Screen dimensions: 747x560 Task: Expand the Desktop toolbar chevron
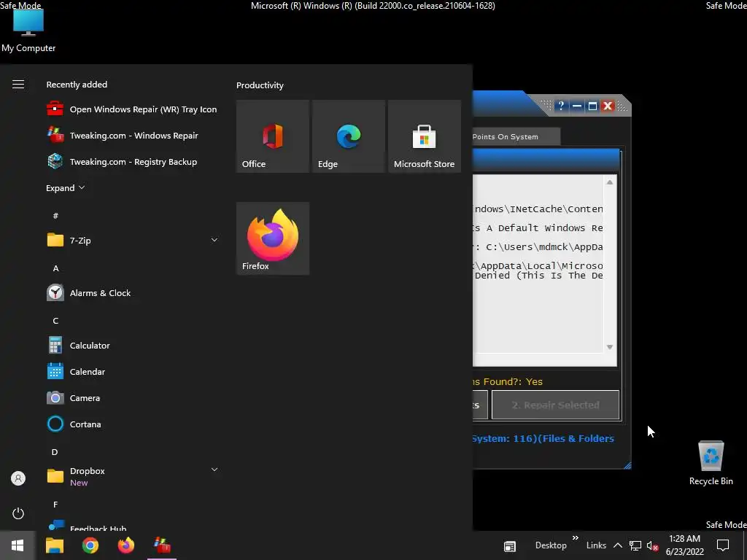point(575,537)
